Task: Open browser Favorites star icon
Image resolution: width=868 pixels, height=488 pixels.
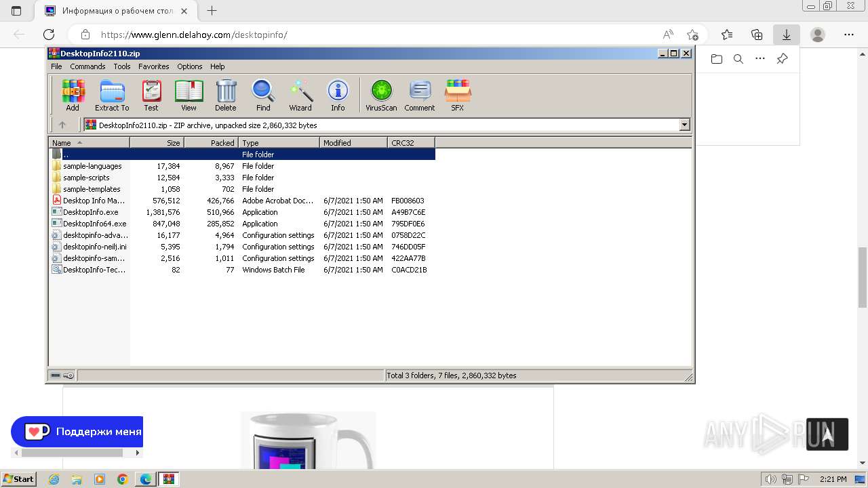Action: 727,35
